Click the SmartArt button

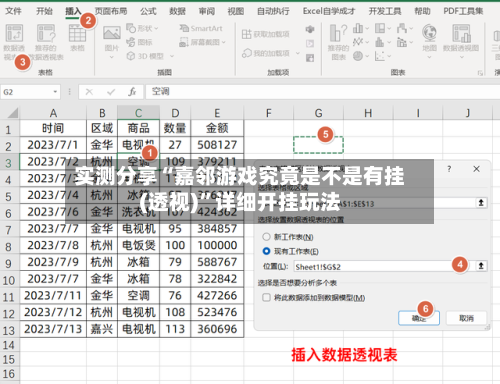coord(201,28)
